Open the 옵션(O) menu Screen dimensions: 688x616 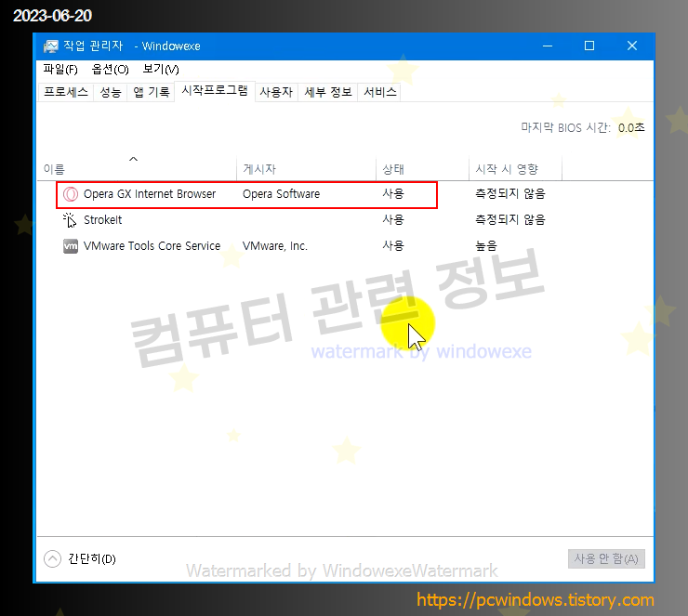110,70
